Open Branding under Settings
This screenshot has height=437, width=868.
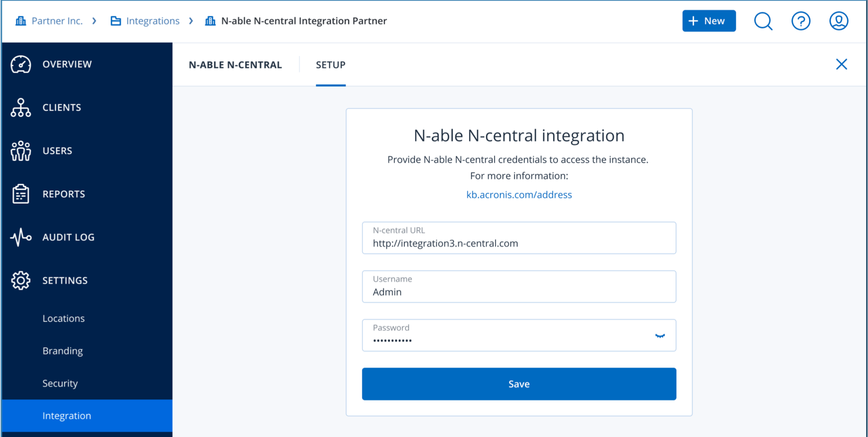[x=62, y=351]
